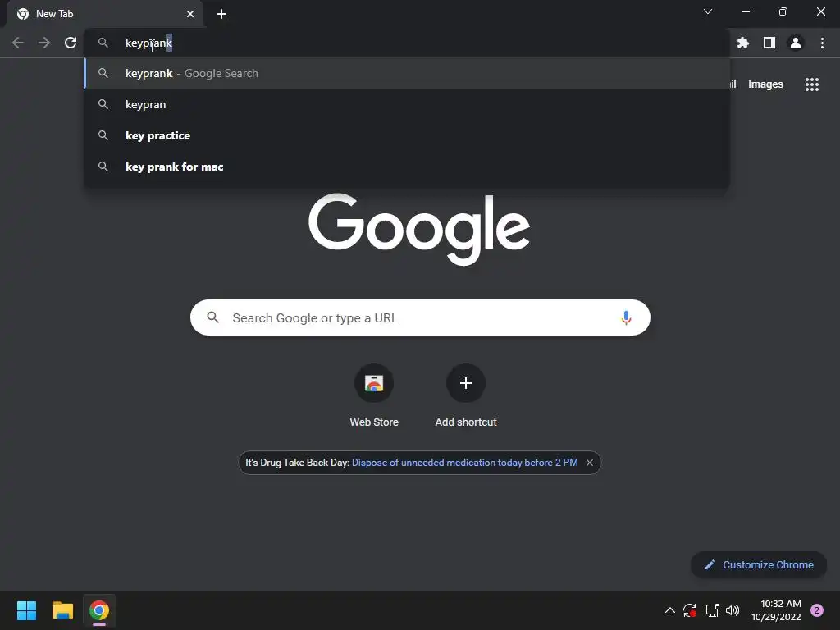Click the Google logo
This screenshot has height=630, width=840.
(x=419, y=230)
